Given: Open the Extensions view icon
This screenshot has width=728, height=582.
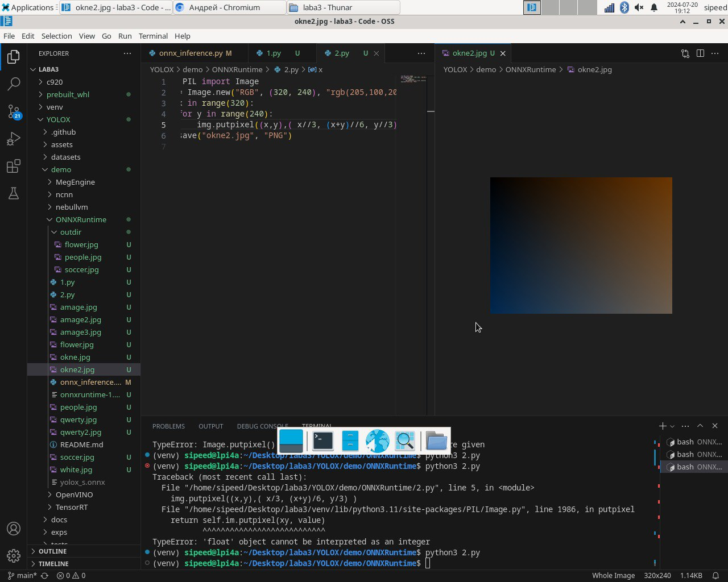Looking at the screenshot, I should [14, 166].
